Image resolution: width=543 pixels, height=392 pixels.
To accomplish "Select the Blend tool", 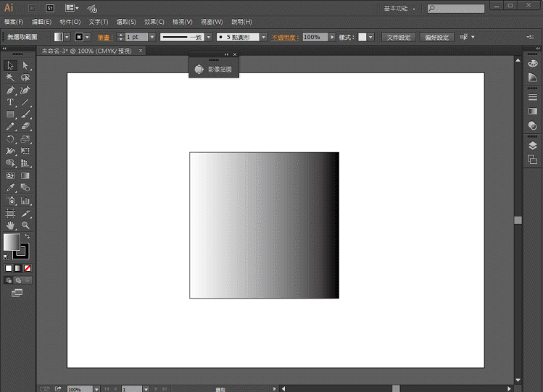I will pos(25,188).
